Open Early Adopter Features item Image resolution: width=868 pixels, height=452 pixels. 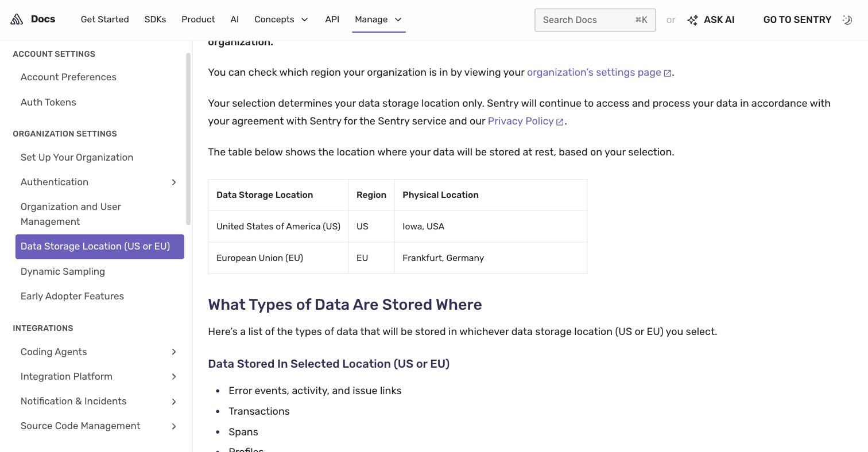(x=72, y=296)
